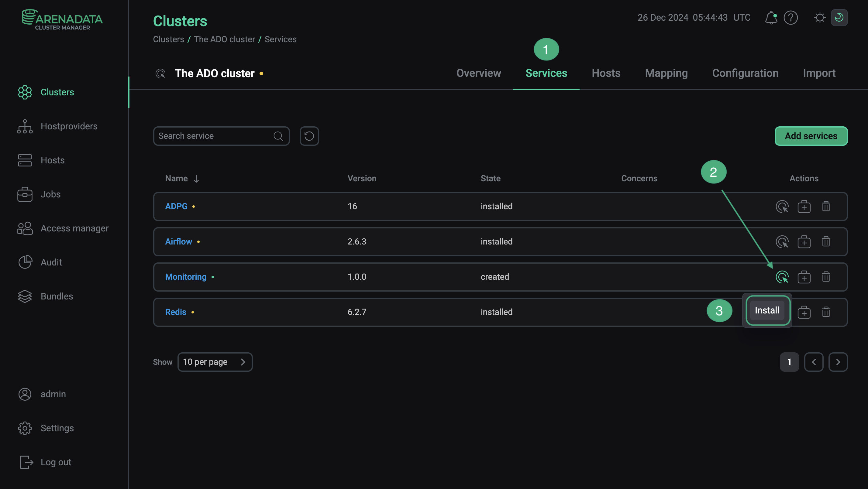Toggle the Name column sort order
The height and width of the screenshot is (489, 868).
point(196,178)
